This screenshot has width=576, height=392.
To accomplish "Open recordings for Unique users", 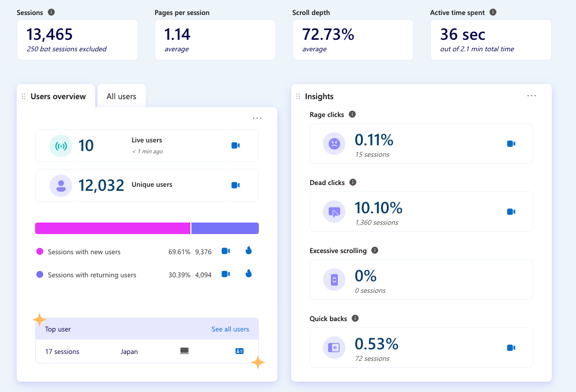I will coord(235,185).
